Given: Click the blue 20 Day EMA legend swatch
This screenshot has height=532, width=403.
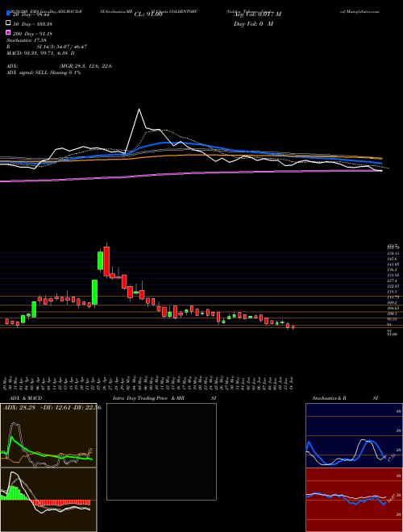Looking at the screenshot, I should (x=8, y=14).
